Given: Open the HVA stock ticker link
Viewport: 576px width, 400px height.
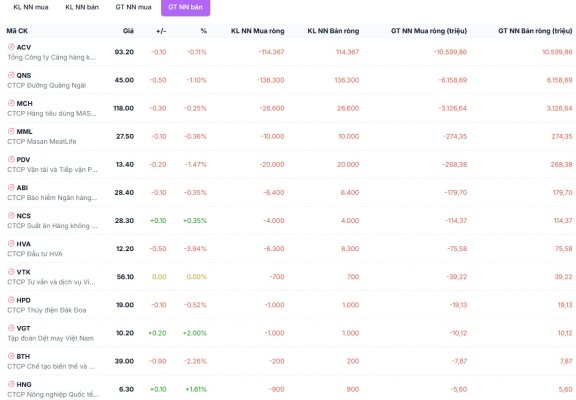Looking at the screenshot, I should pos(24,244).
